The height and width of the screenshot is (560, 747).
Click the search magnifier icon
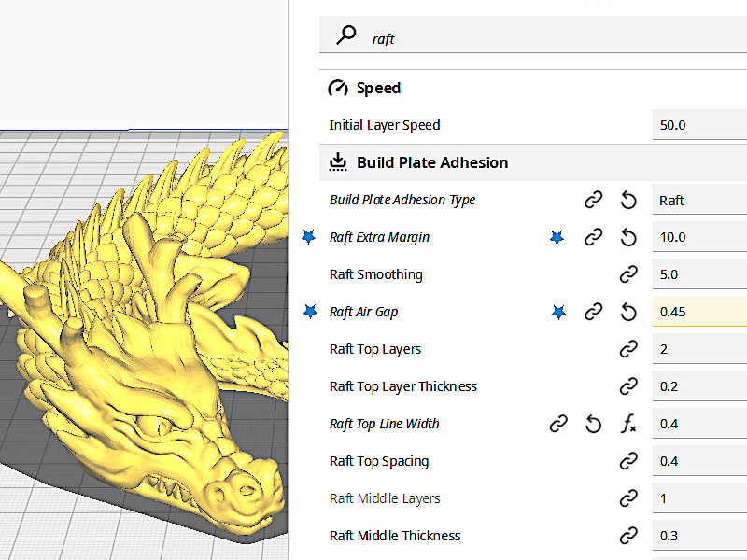pyautogui.click(x=345, y=35)
